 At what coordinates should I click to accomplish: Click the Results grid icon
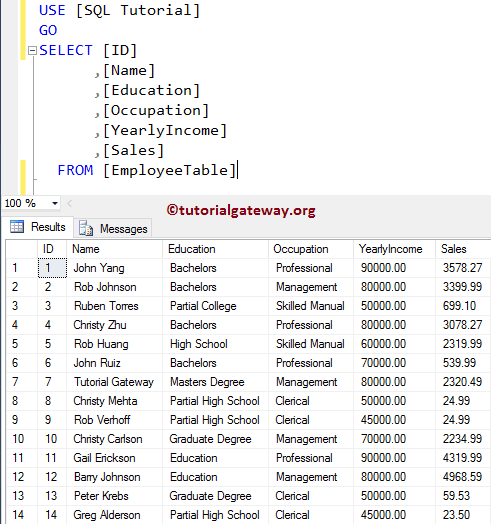17,227
